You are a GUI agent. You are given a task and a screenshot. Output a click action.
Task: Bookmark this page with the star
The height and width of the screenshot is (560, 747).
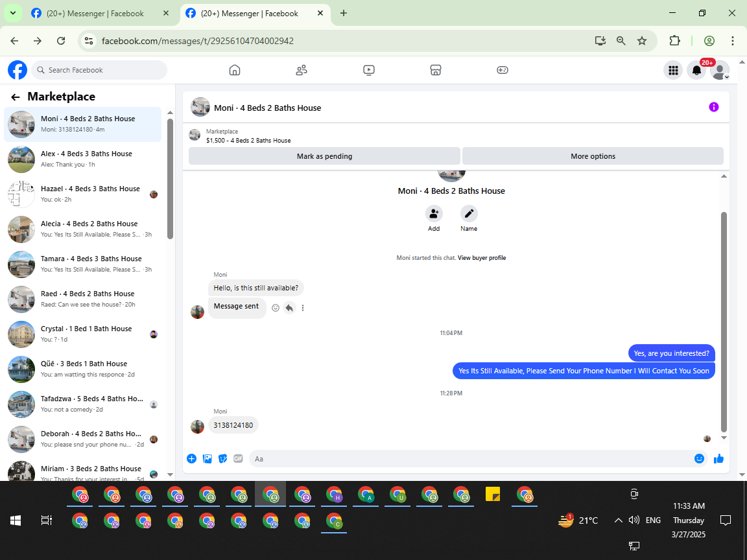click(x=642, y=41)
